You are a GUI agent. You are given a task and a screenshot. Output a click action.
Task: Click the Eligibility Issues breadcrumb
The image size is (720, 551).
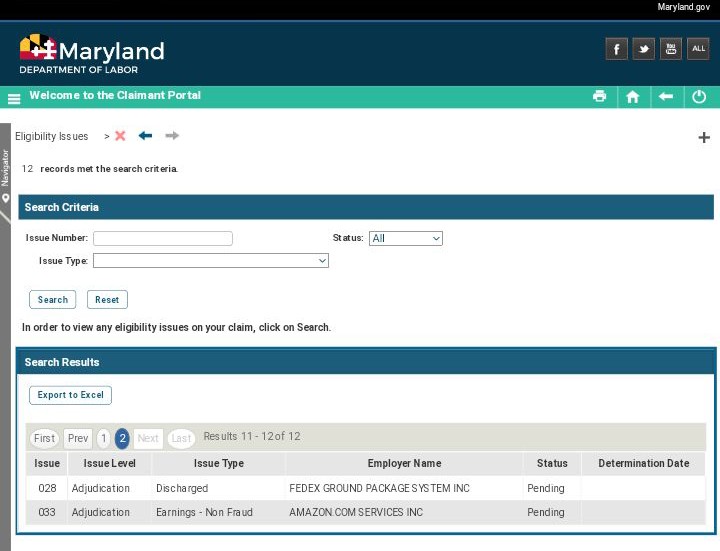51,136
